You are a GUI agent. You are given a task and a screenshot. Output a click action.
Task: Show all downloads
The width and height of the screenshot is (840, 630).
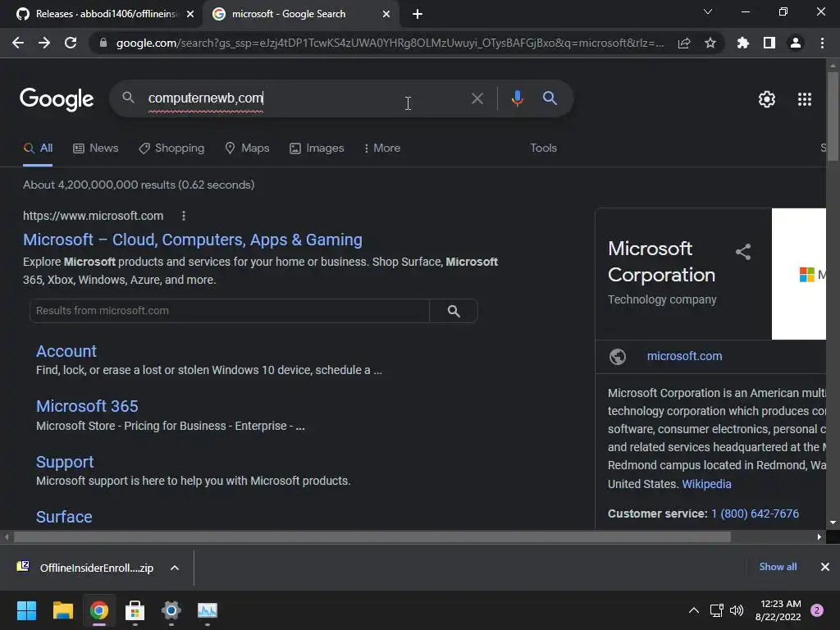[x=778, y=567]
